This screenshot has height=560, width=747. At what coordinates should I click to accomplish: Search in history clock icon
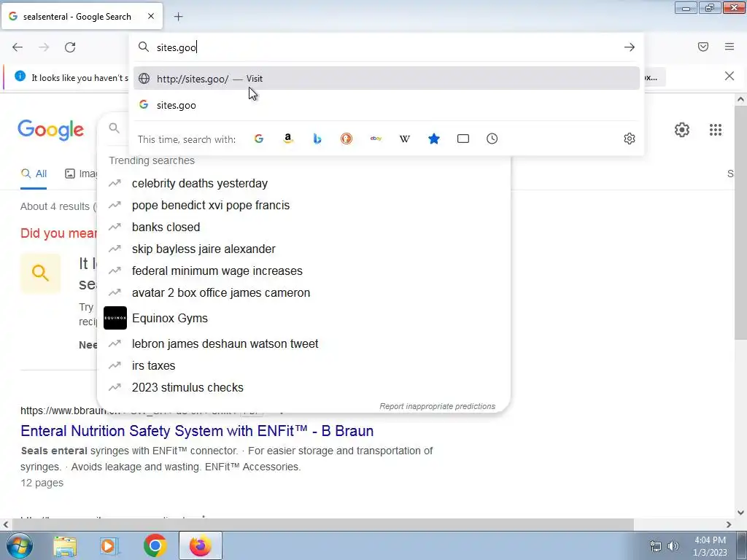coord(492,139)
